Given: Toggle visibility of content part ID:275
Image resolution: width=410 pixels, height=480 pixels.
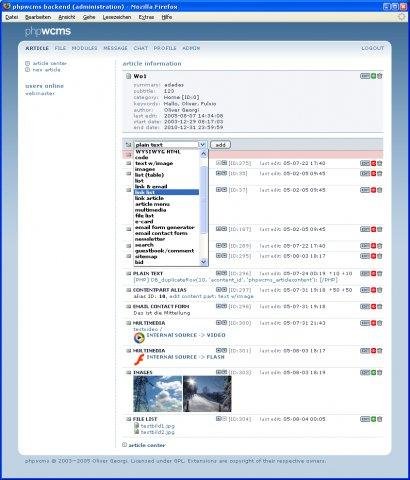Looking at the screenshot, I should pyautogui.click(x=373, y=163).
